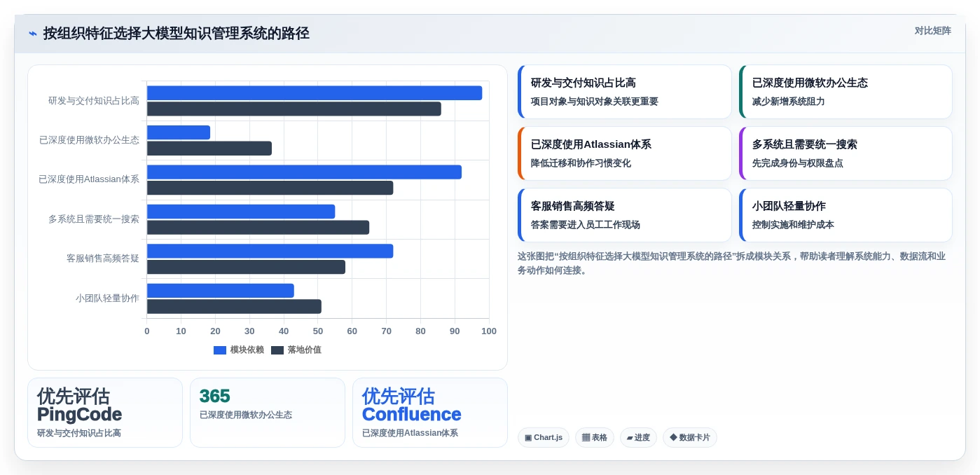Select the 数据卡片 tag
Image resolution: width=980 pixels, height=475 pixels.
click(x=690, y=438)
